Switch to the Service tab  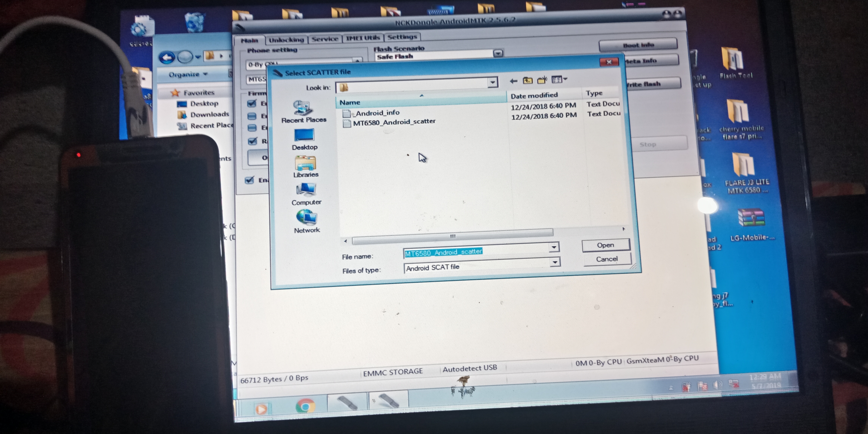[x=325, y=39]
